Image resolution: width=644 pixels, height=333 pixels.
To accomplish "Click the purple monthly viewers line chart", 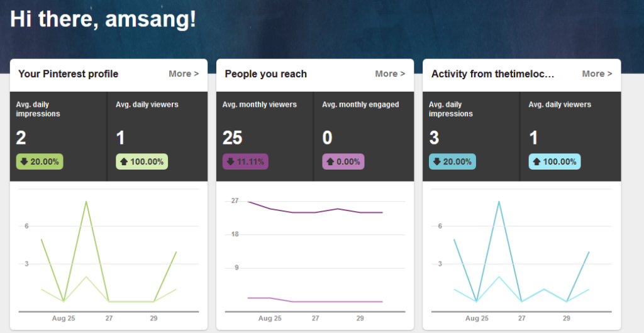I will tap(315, 208).
